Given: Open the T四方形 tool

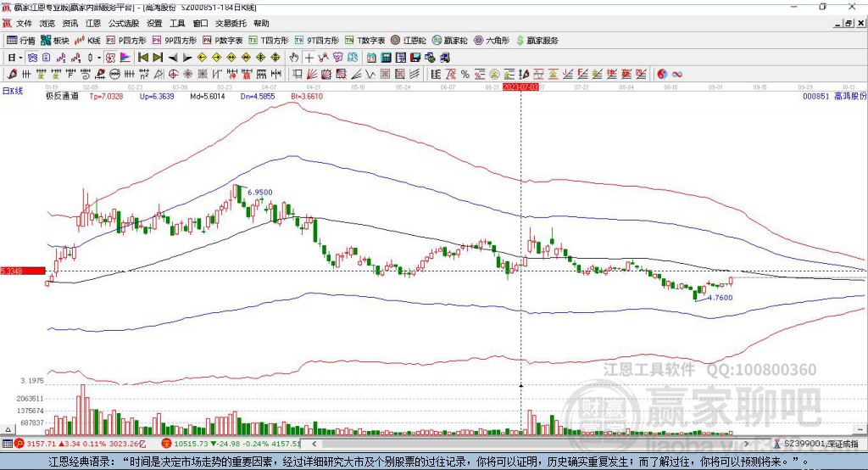Looking at the screenshot, I should point(269,41).
